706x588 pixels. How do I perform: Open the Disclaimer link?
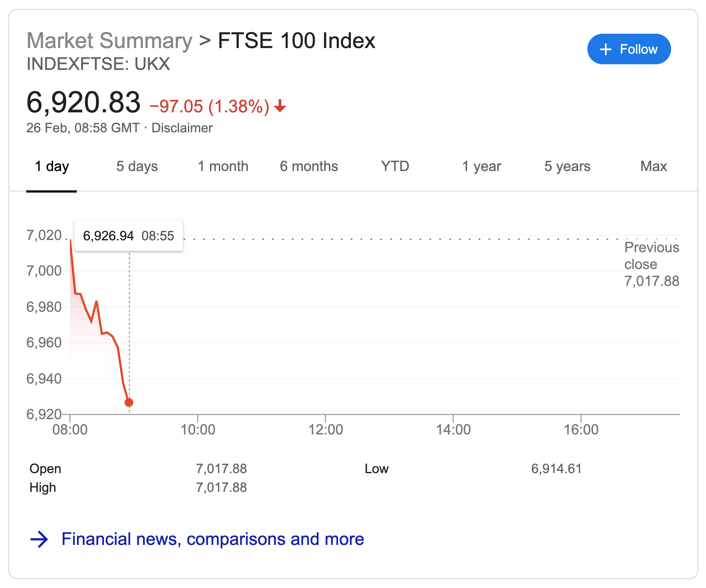(x=182, y=128)
